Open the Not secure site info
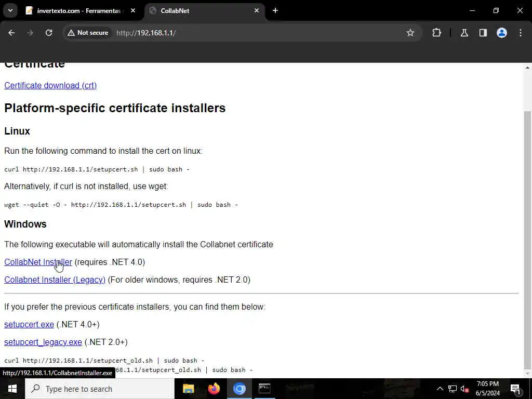532x399 pixels. coord(88,33)
